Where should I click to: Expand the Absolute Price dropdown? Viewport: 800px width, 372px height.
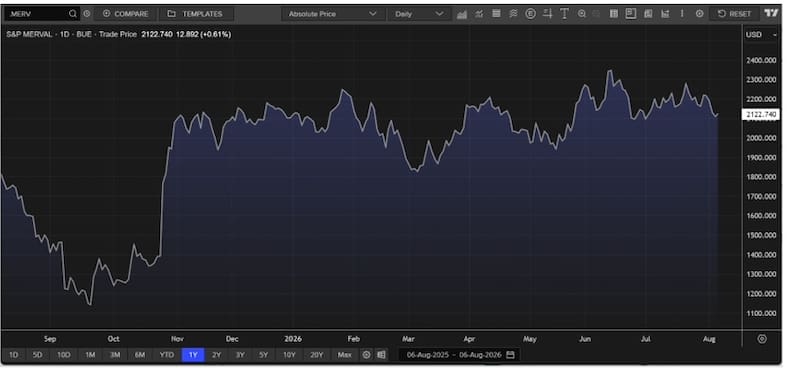tap(333, 14)
